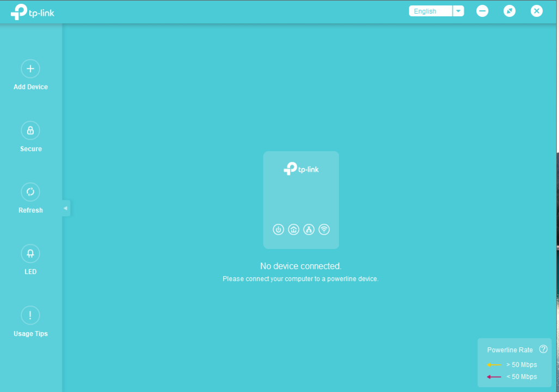Click the restore window diagonal-arrow button

pos(509,11)
